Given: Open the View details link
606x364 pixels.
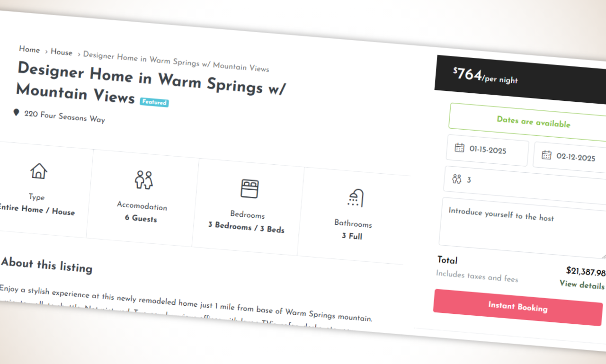Looking at the screenshot, I should point(582,284).
